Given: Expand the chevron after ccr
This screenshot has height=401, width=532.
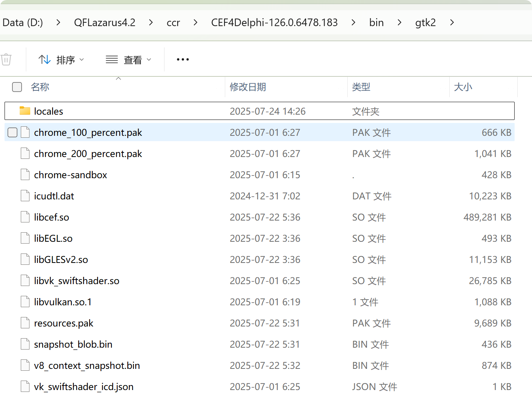Looking at the screenshot, I should click(195, 23).
